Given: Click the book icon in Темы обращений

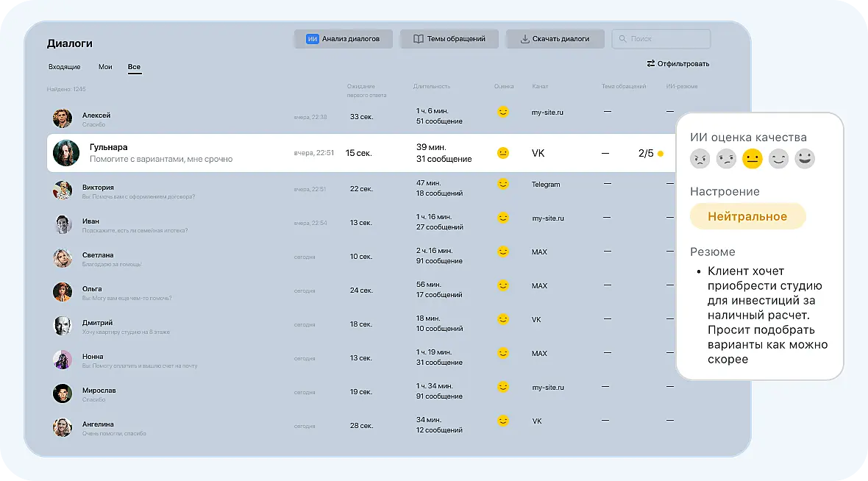Looking at the screenshot, I should pos(419,39).
